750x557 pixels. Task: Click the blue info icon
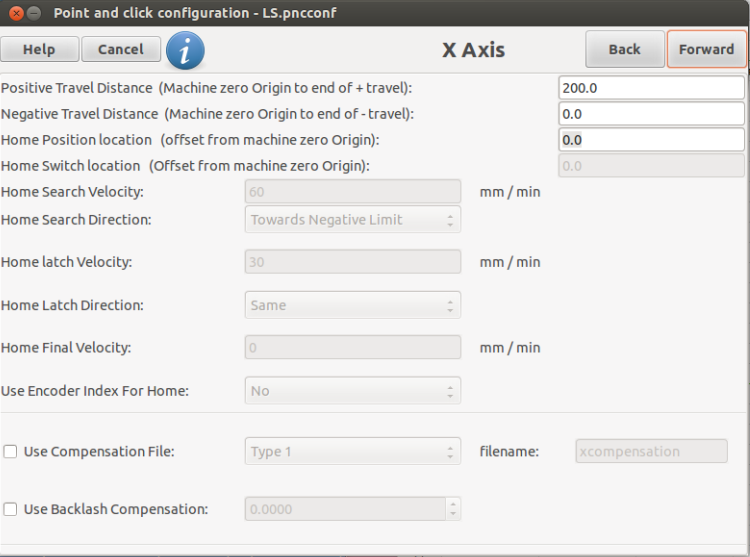coord(185,51)
